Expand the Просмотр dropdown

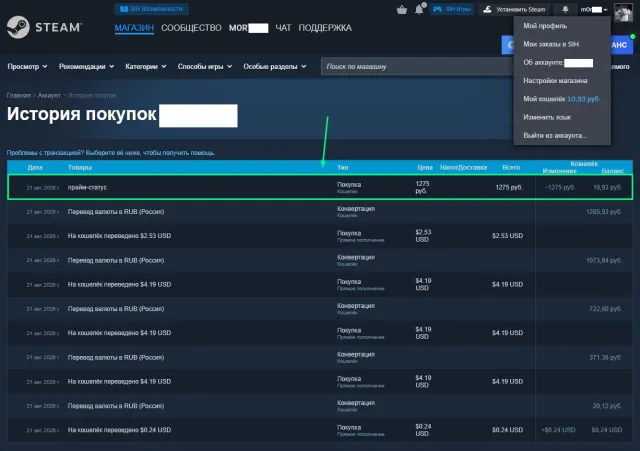click(x=27, y=66)
